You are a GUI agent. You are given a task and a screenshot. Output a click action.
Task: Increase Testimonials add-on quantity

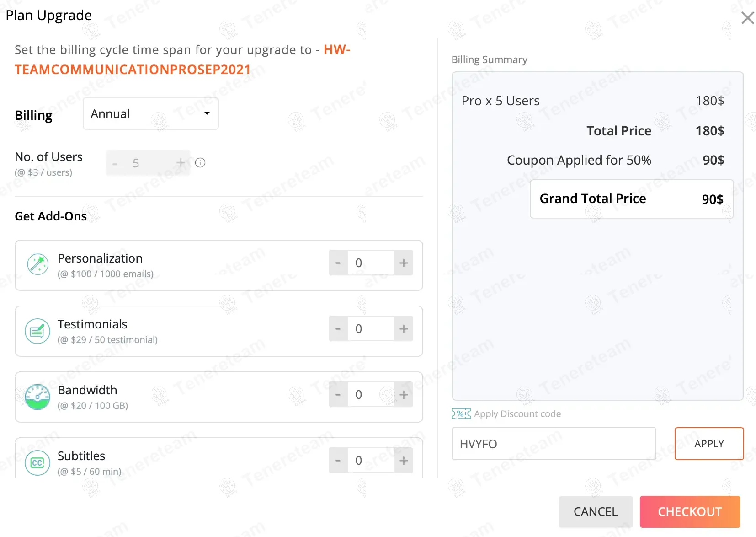click(x=404, y=329)
